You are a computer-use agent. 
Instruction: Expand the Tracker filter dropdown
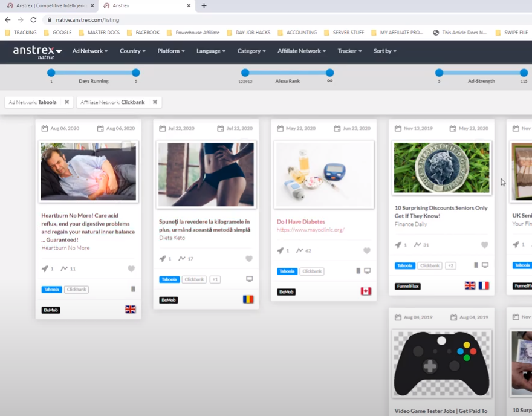(x=349, y=51)
